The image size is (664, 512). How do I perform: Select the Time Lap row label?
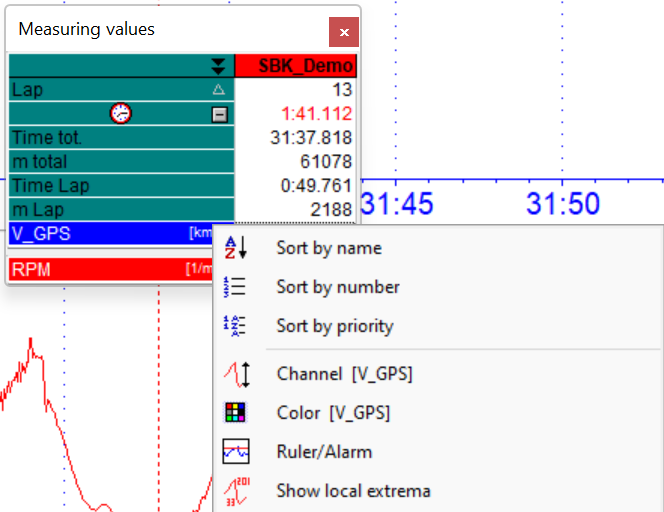tap(48, 185)
